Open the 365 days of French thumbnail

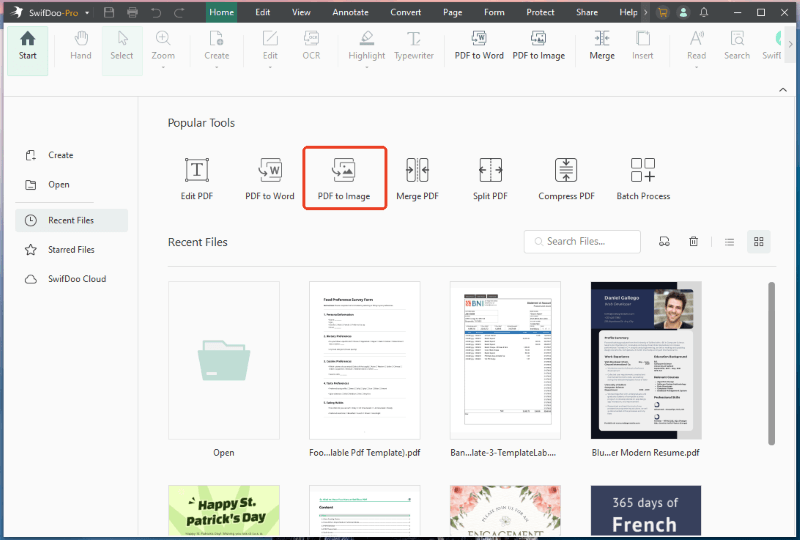[x=646, y=510]
